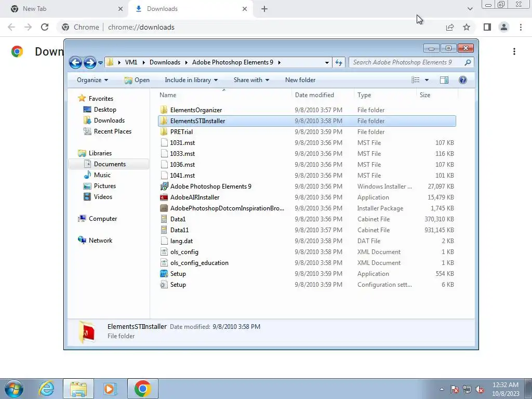Open the Chrome three-dot menu
Screen dimensions: 532x399
[x=521, y=27]
